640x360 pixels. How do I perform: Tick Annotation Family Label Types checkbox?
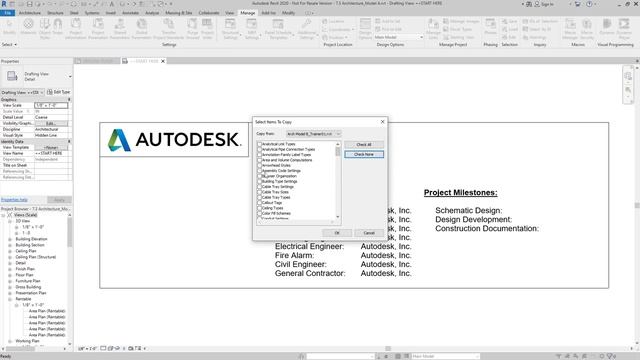click(259, 155)
